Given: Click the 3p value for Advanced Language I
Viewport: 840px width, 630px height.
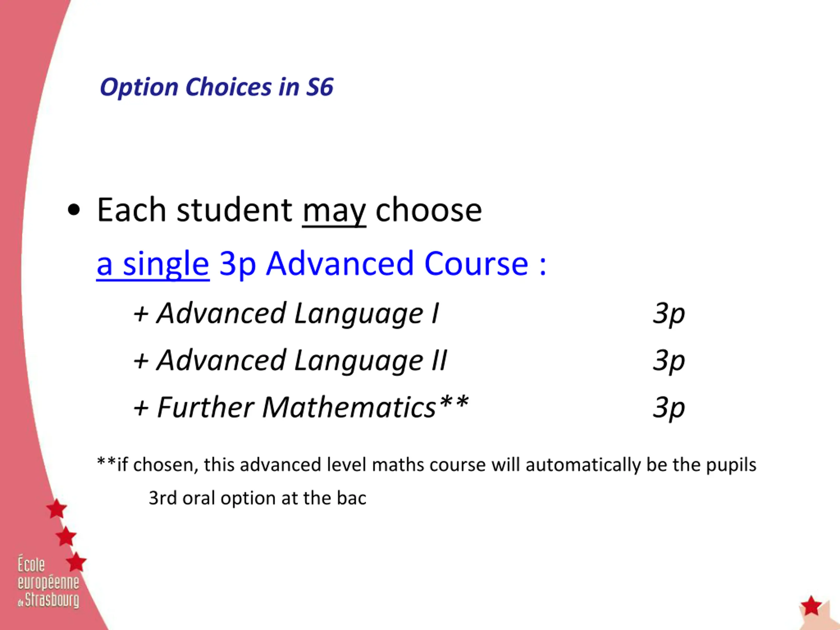Looking at the screenshot, I should click(x=669, y=314).
